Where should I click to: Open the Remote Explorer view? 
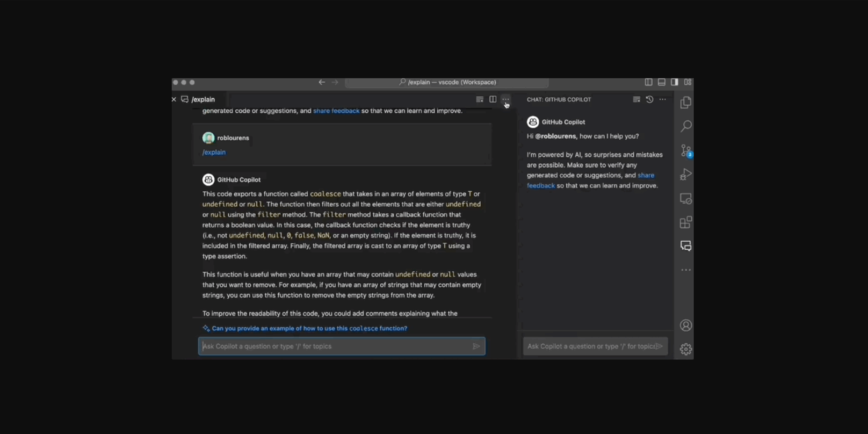coord(685,199)
